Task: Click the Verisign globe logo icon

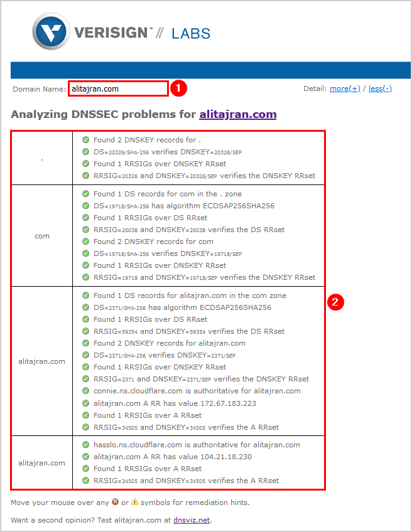Action: click(51, 32)
